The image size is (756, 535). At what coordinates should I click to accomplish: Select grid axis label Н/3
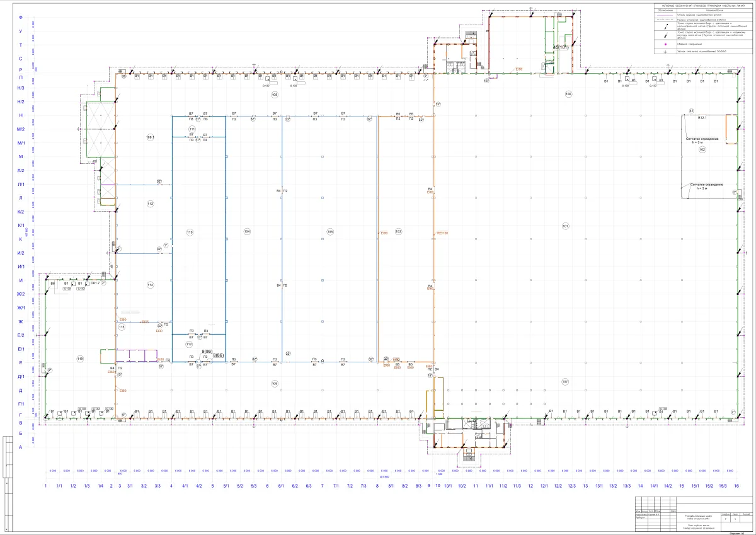pos(21,88)
